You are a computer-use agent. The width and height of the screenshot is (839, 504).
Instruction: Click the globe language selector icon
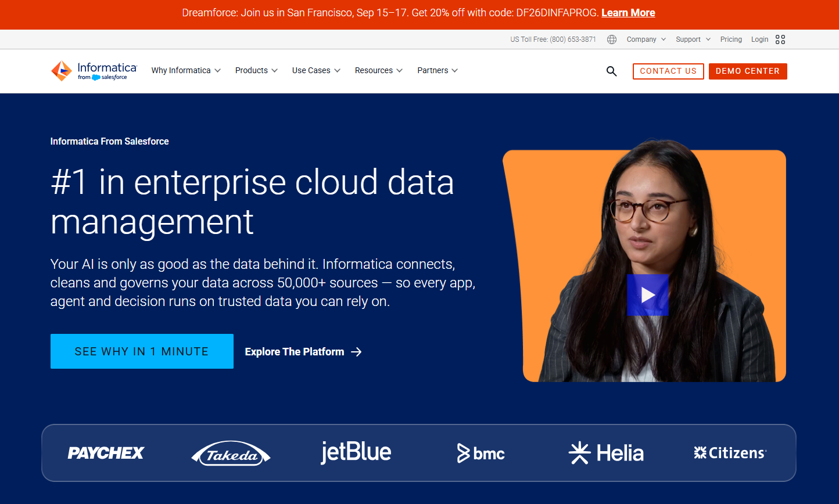612,39
